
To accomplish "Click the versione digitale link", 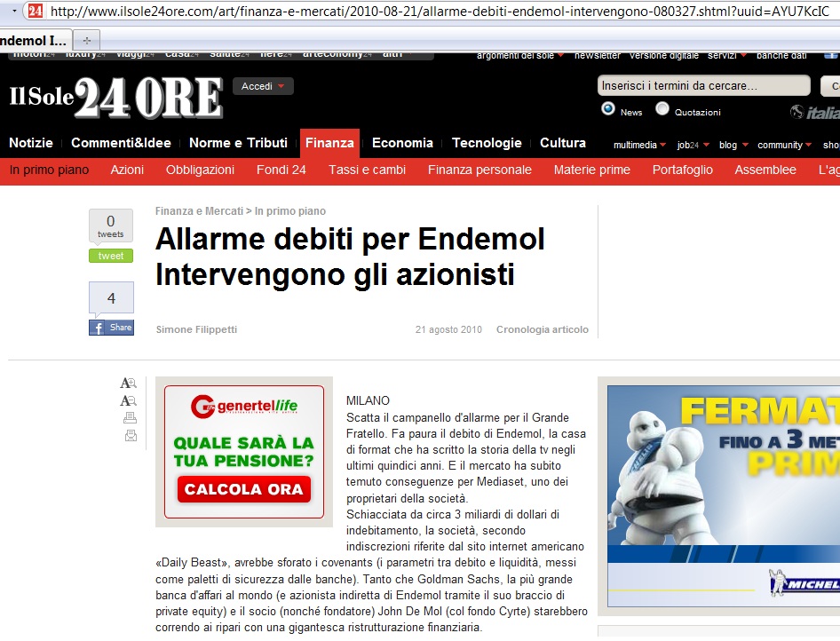I will [x=664, y=55].
